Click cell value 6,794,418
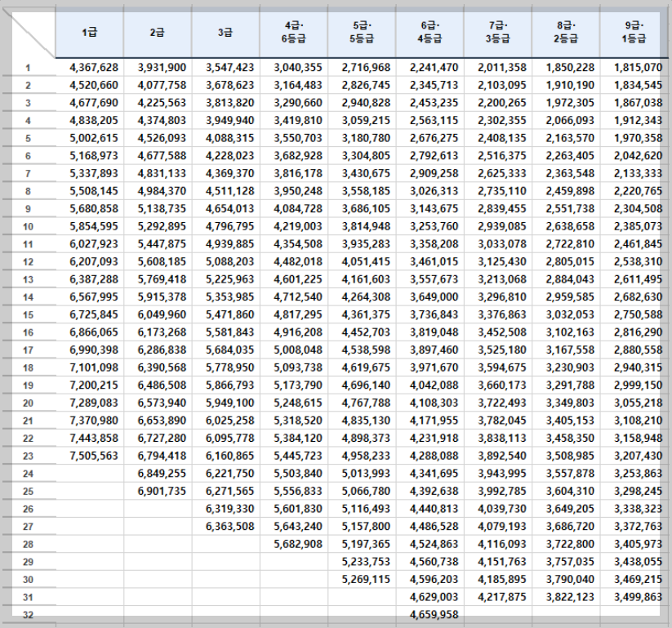 162,457
